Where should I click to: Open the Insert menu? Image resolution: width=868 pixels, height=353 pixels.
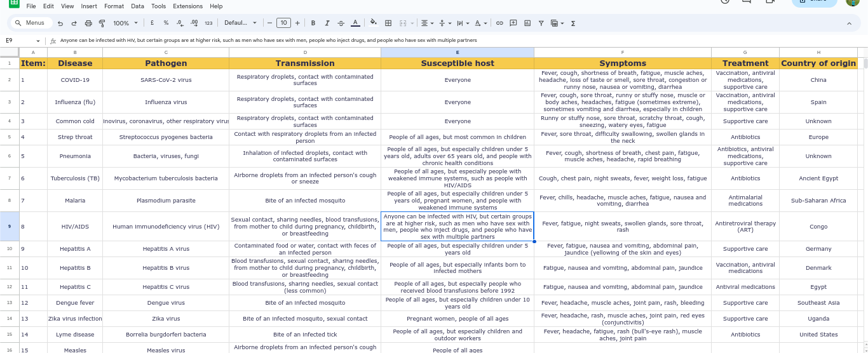[x=89, y=6]
